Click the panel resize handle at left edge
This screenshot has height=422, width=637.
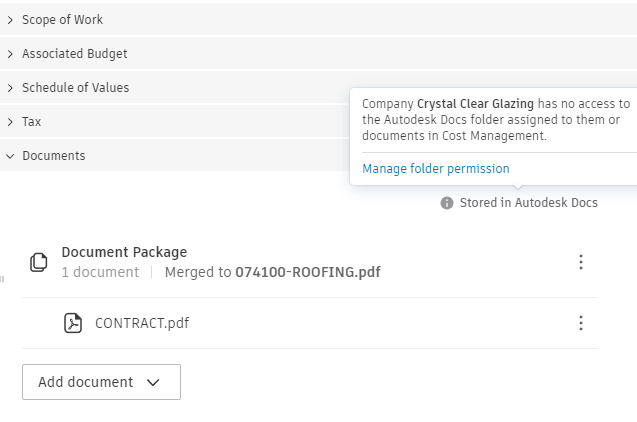tap(2, 279)
